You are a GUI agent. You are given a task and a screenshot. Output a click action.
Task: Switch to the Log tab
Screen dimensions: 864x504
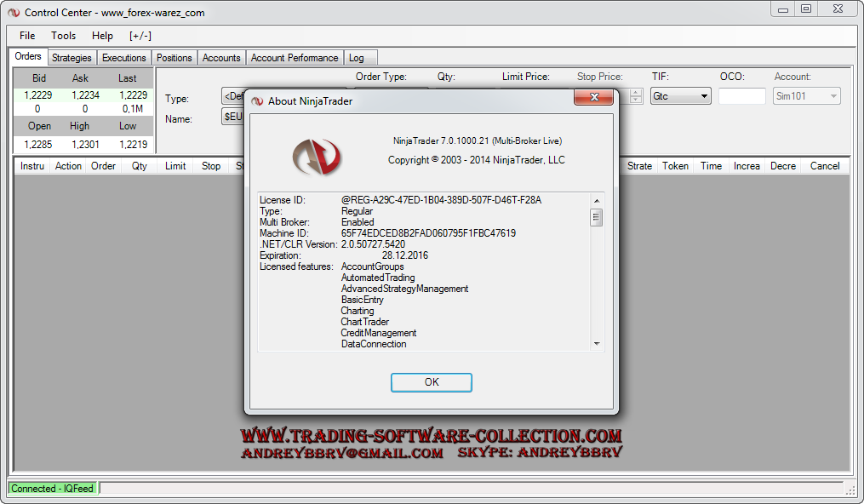pos(357,58)
